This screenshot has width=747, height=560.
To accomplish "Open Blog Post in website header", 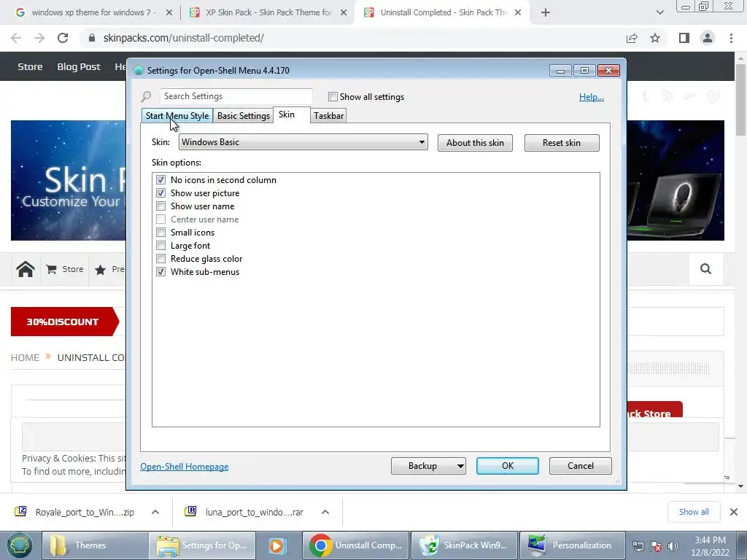I will 79,66.
